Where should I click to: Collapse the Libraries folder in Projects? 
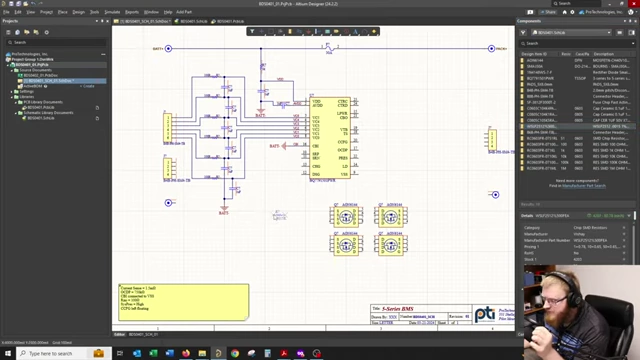pyautogui.click(x=12, y=97)
